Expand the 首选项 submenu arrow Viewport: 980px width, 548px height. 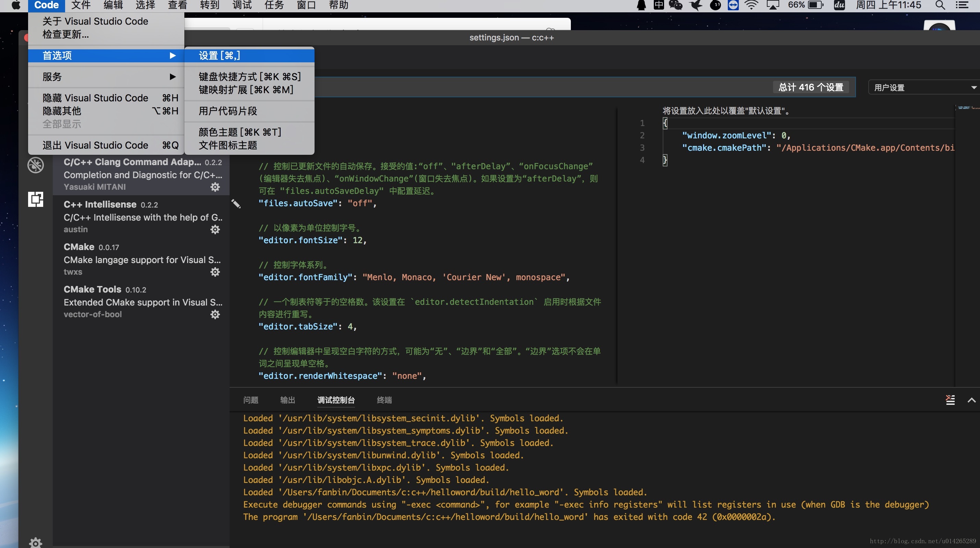(172, 55)
